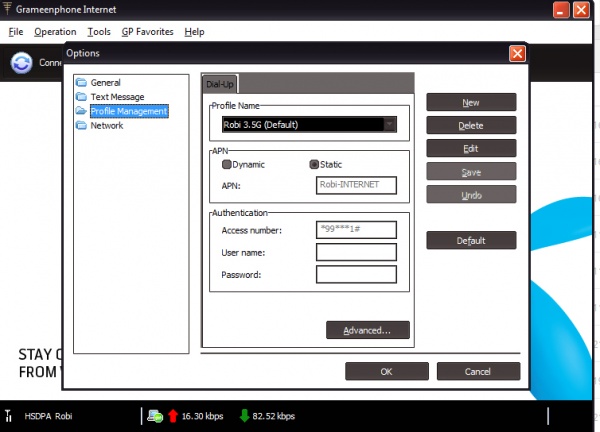Image resolution: width=600 pixels, height=432 pixels.
Task: Select the Static APN radio button
Action: (314, 165)
